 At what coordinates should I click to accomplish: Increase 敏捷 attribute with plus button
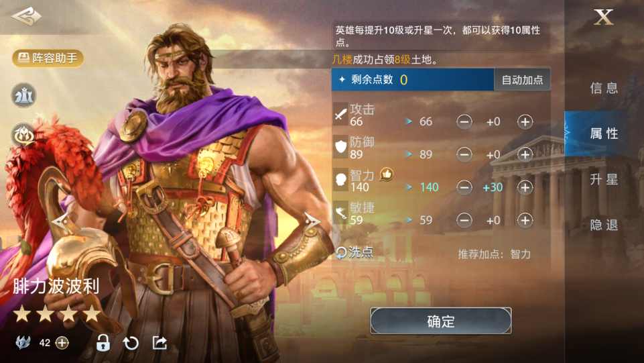[525, 220]
